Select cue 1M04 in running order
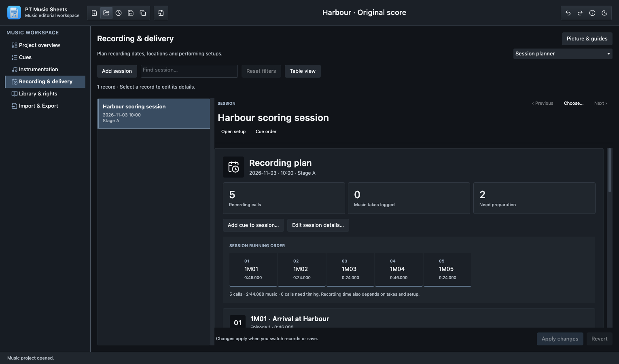 (x=399, y=270)
